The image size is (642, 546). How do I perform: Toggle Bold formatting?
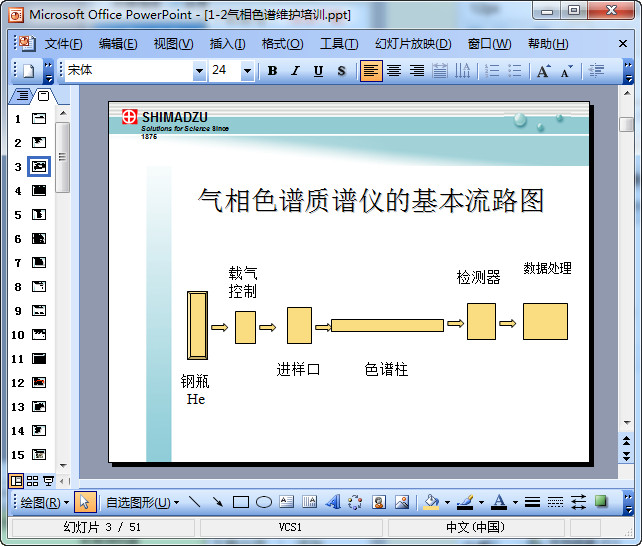[272, 71]
